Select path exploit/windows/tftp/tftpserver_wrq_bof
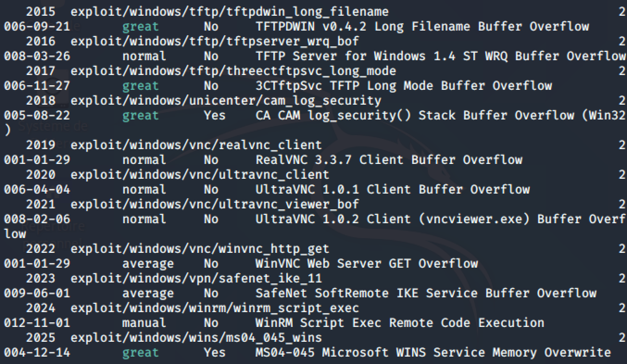This screenshot has width=627, height=364. click(215, 41)
